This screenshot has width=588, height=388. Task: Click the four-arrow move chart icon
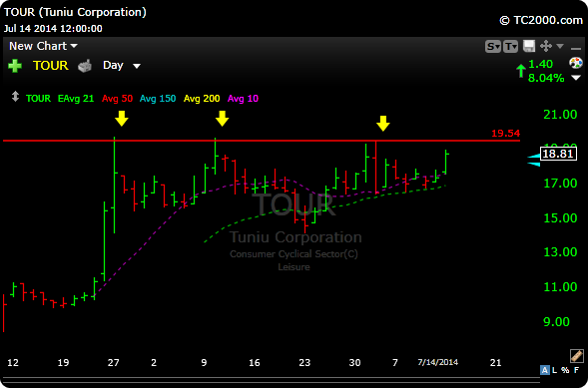pyautogui.click(x=546, y=47)
